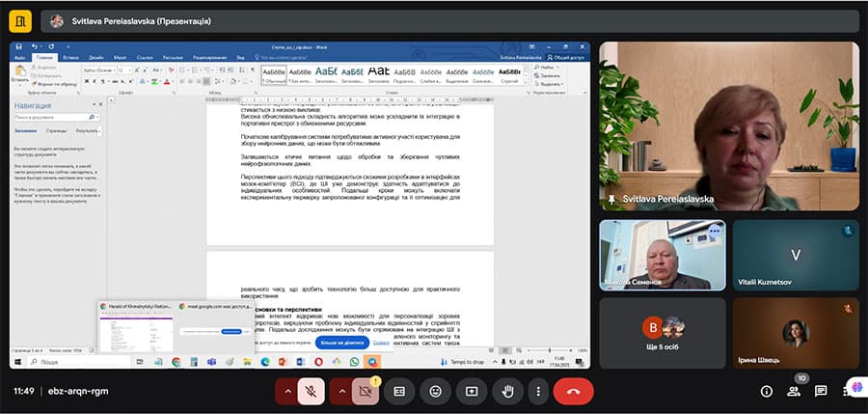Click the orange logo icon top-left

(19, 20)
